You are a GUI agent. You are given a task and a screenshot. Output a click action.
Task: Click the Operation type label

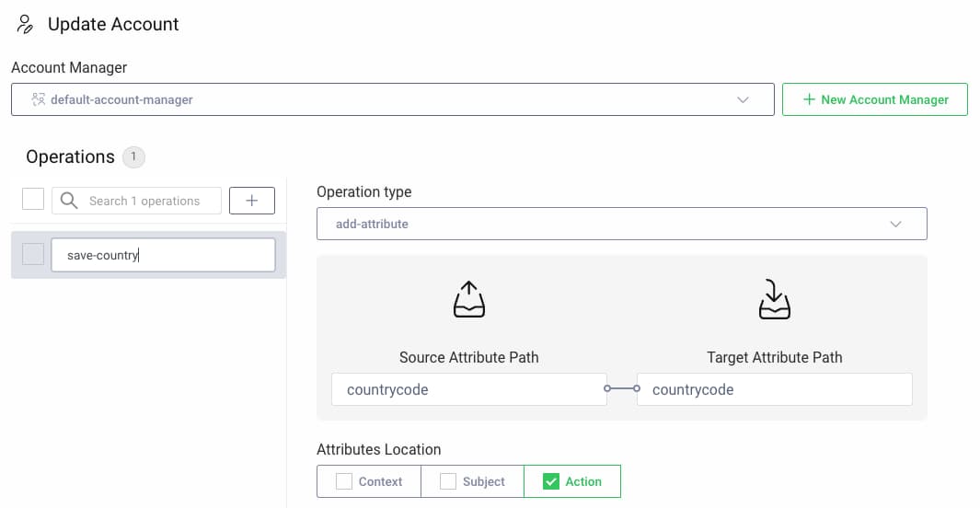click(364, 191)
